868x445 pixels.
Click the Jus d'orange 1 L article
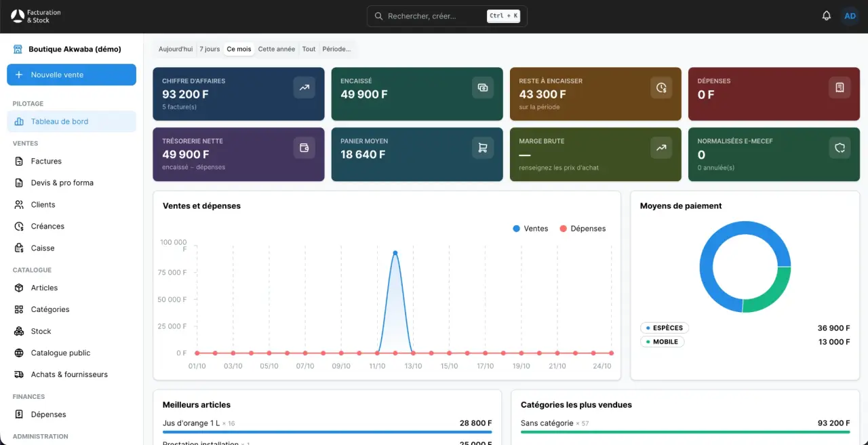point(191,423)
